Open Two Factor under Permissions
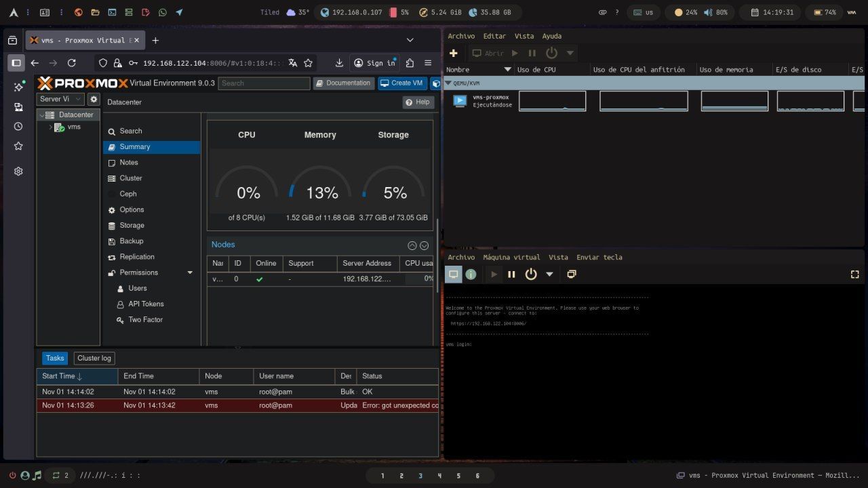The width and height of the screenshot is (868, 488). tap(151, 319)
